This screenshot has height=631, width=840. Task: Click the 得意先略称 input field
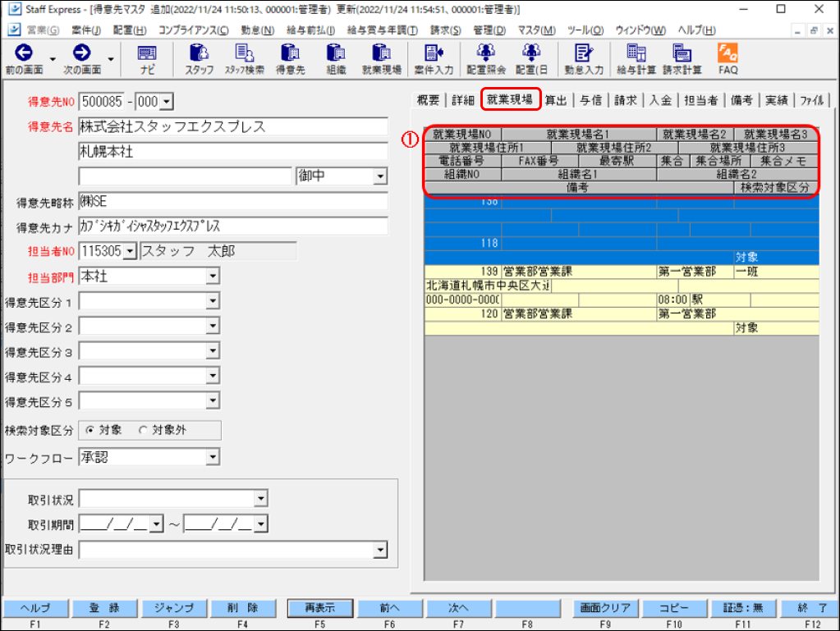pyautogui.click(x=233, y=201)
